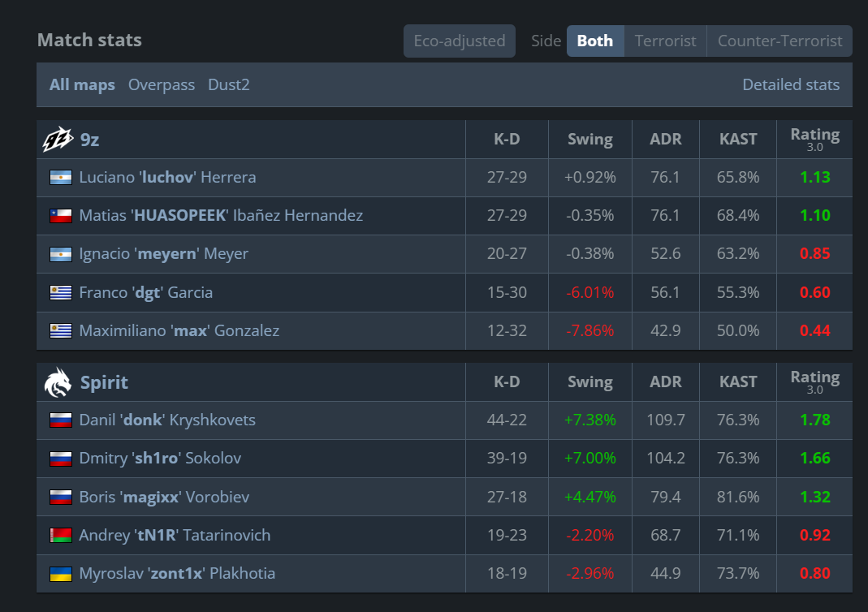Switch side filter to Counter-Terrorist
Screen dimensions: 868x612
tap(780, 41)
